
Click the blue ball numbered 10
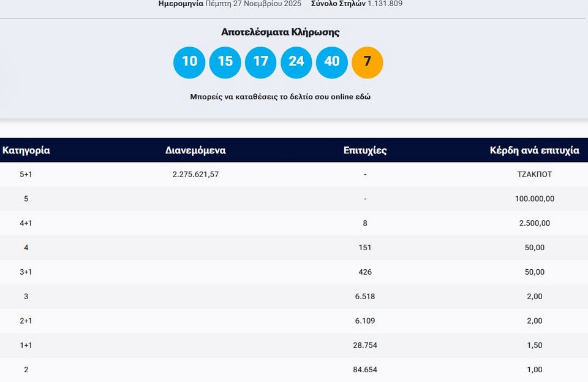189,63
